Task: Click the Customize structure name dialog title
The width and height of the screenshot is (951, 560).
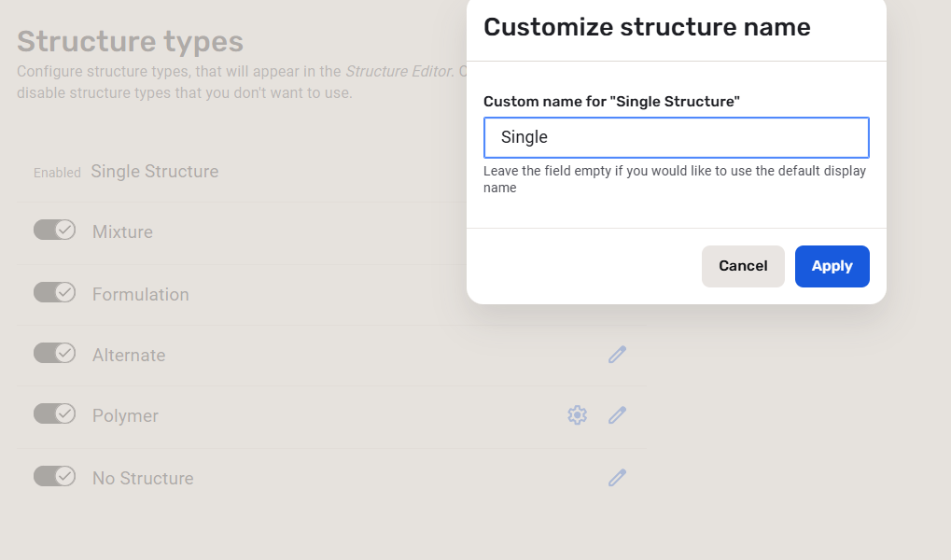Action: 647,27
